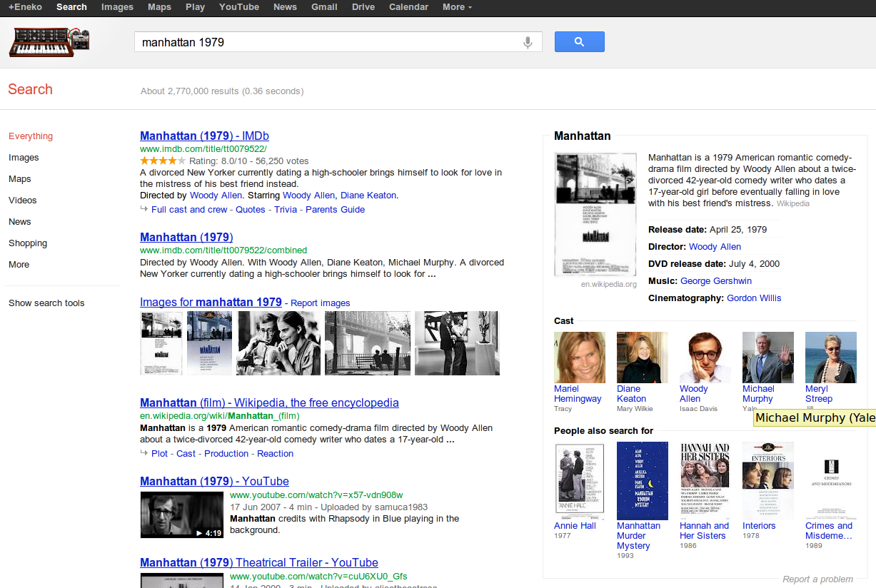Image resolution: width=876 pixels, height=588 pixels.
Task: Open the couple at table image result
Action: click(278, 343)
